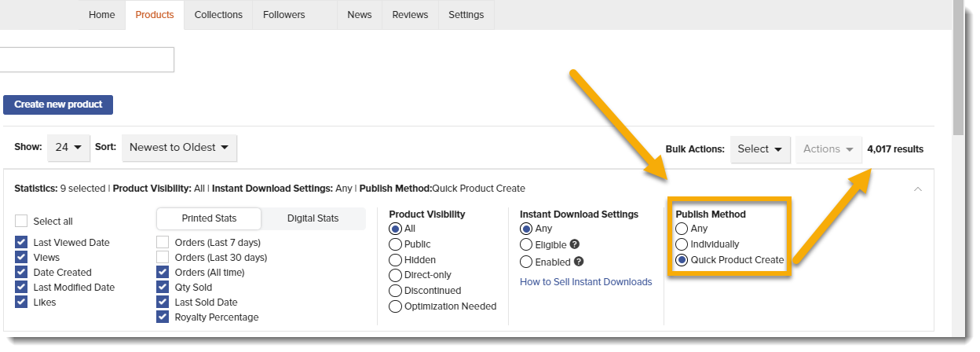Switch to the Reviews tab
The width and height of the screenshot is (980, 352).
pos(410,15)
